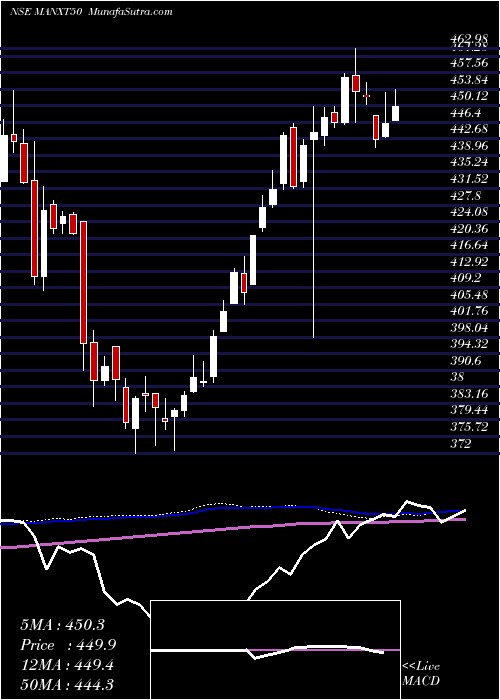Select the 383.16 price level label
This screenshot has height=700, width=500.
coord(468,394)
